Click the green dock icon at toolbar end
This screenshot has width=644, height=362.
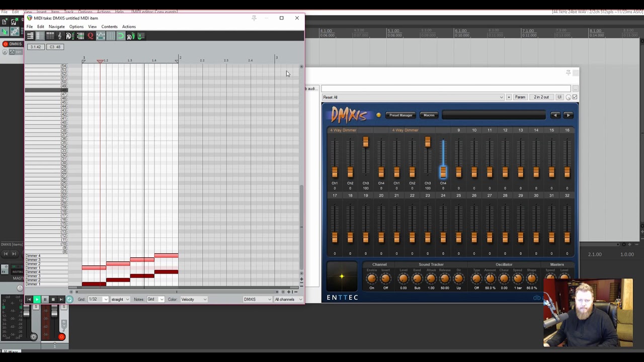140,36
